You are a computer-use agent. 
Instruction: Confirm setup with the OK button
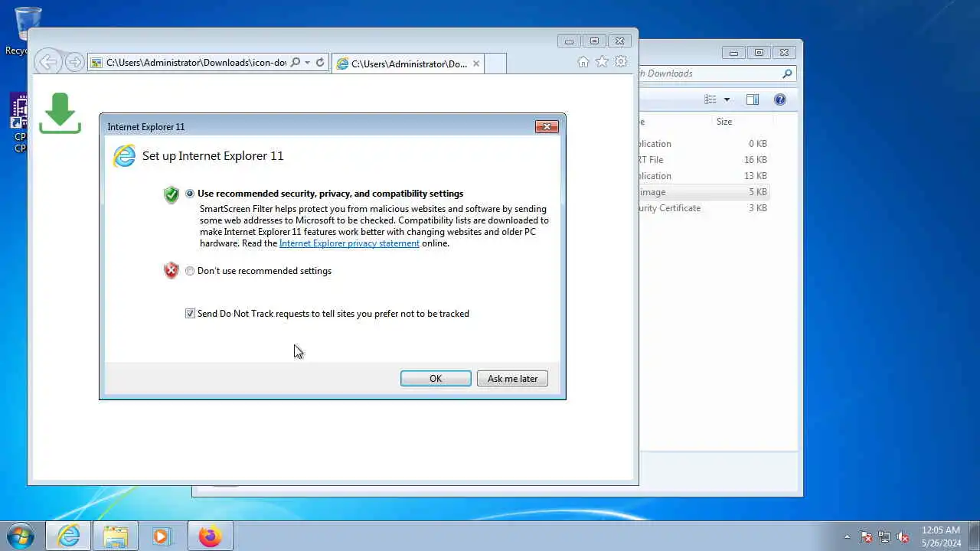coord(436,379)
